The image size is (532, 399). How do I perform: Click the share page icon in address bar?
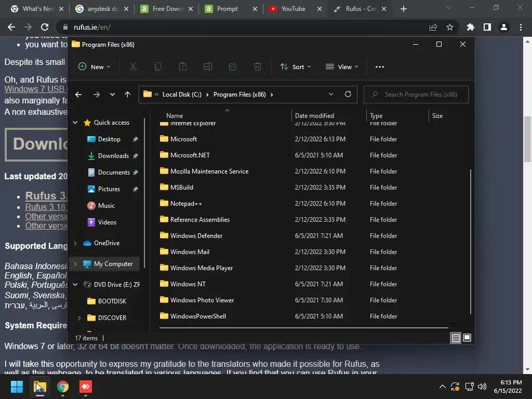click(433, 27)
